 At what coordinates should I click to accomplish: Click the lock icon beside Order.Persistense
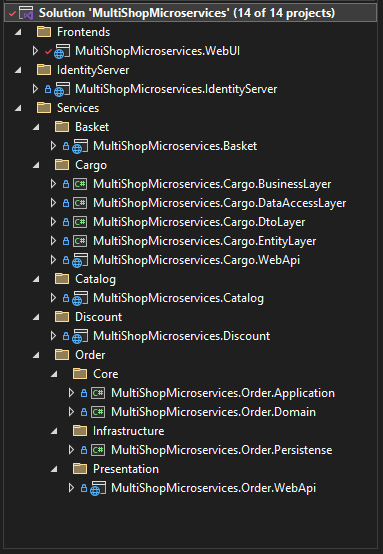[x=84, y=450]
